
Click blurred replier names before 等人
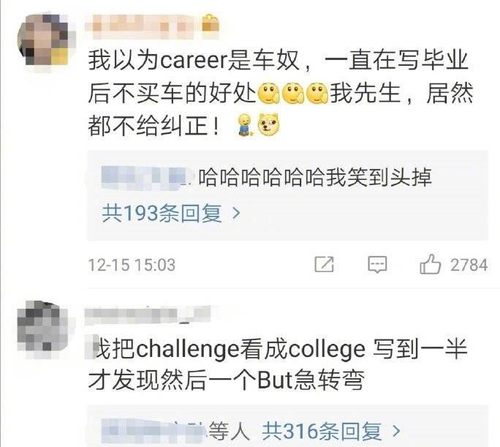[x=154, y=430]
